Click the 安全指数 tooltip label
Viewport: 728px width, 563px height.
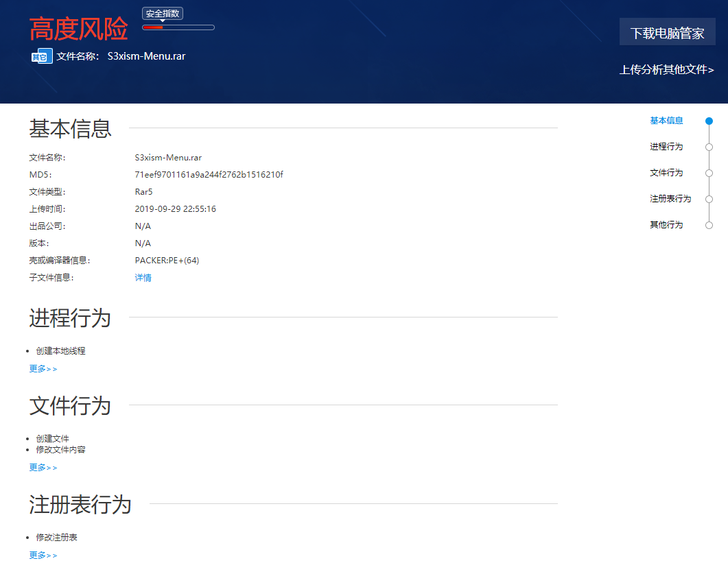(x=163, y=14)
